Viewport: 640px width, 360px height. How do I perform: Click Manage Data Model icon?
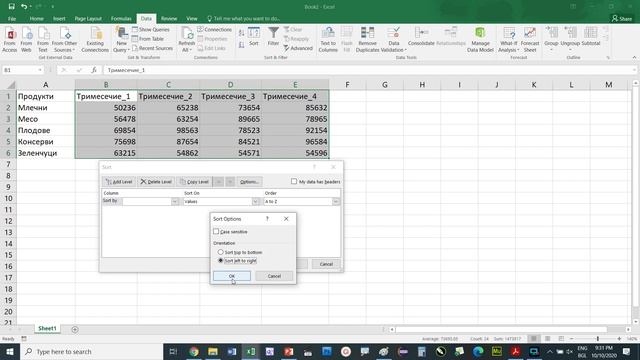click(480, 40)
